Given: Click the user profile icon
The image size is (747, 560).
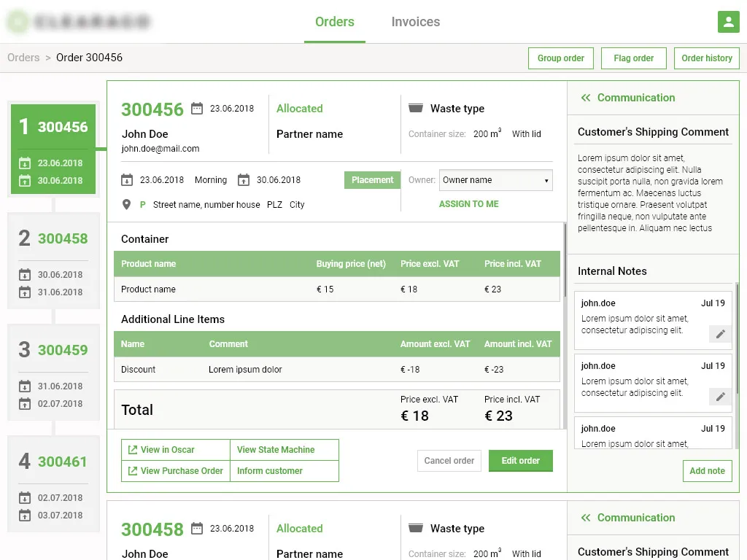Looking at the screenshot, I should (x=728, y=22).
